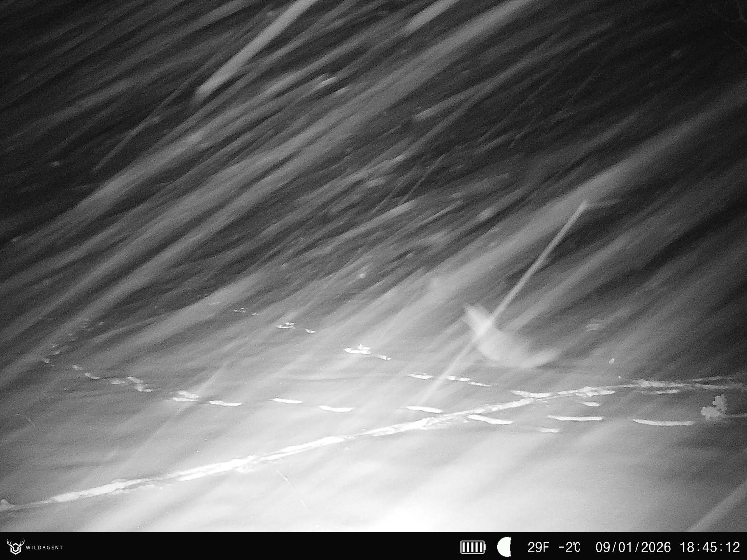Screen dimensions: 747x560
Task: Click the year 2026 in the date
Action: pyautogui.click(x=656, y=547)
